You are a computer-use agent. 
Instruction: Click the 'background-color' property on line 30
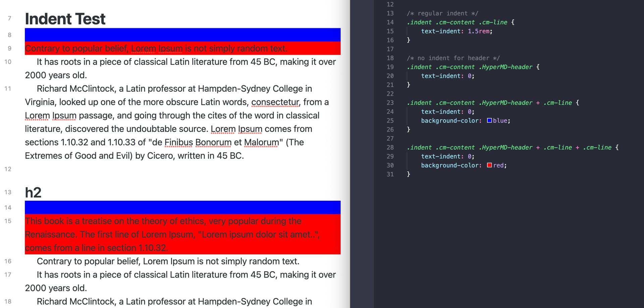(450, 165)
